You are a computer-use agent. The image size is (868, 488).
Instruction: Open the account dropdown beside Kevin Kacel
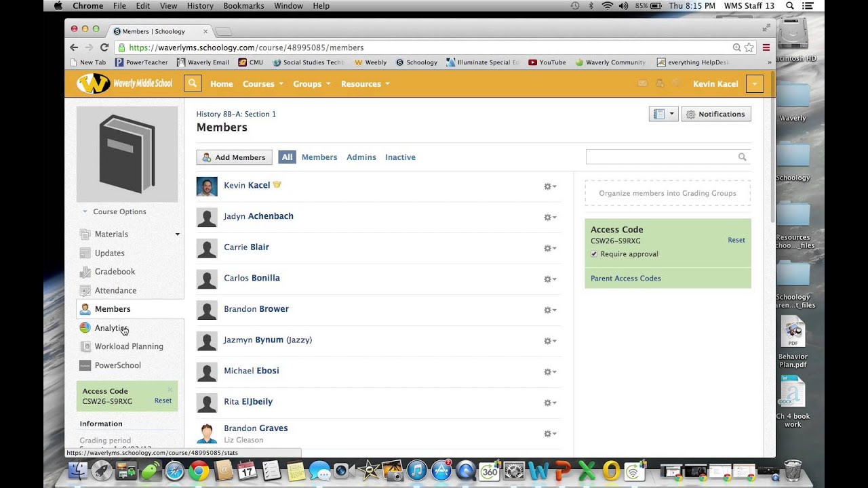click(x=755, y=84)
